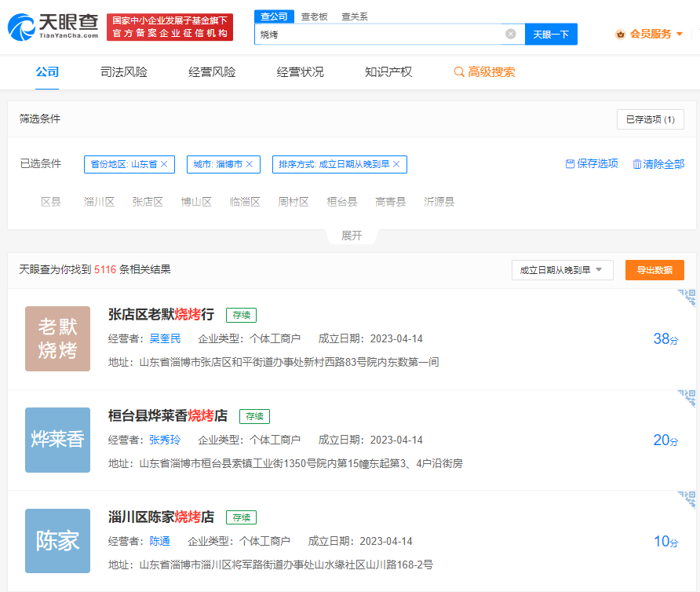Screen dimensions: 700x592
Task: Open 高级搜索 advanced search
Action: (x=484, y=72)
